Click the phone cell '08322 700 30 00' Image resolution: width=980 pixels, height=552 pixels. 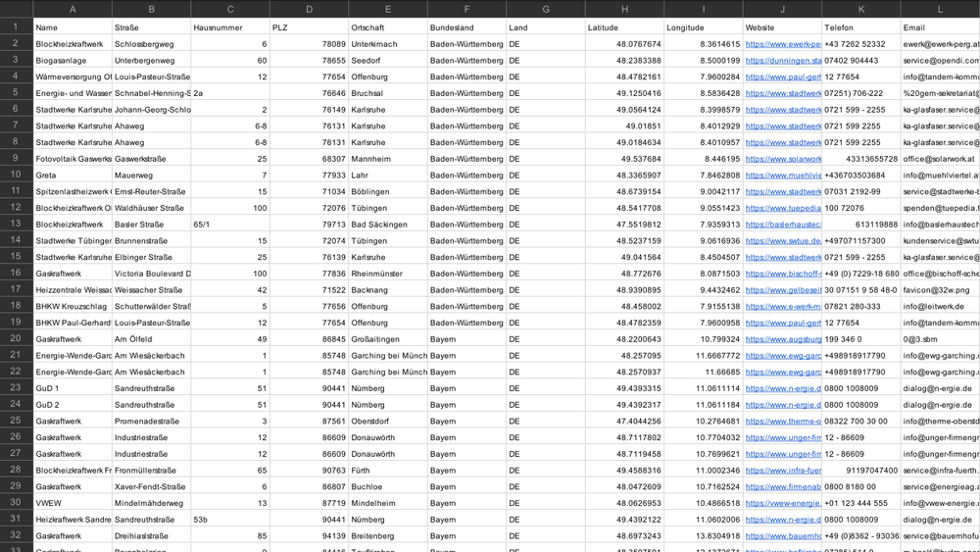click(x=861, y=422)
